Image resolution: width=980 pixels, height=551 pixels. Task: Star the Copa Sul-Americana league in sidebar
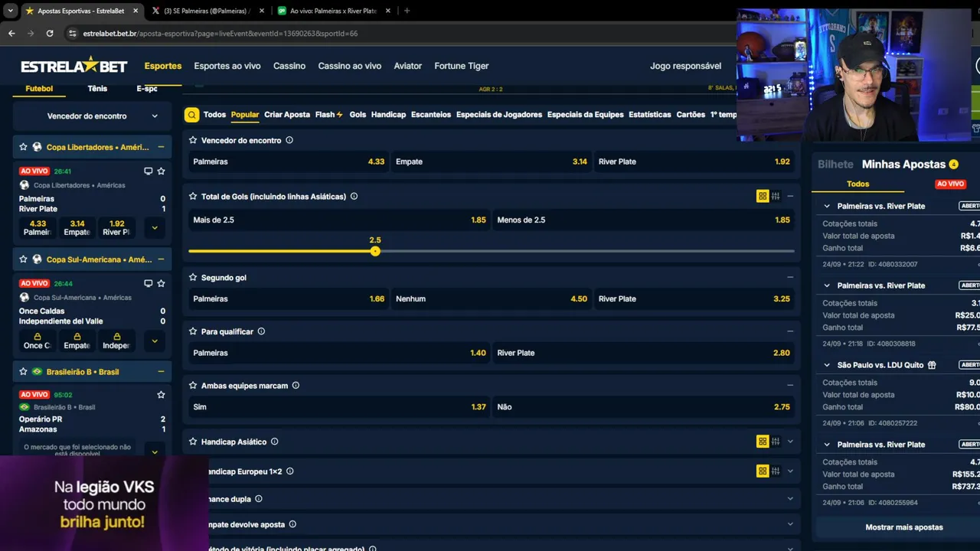[24, 259]
